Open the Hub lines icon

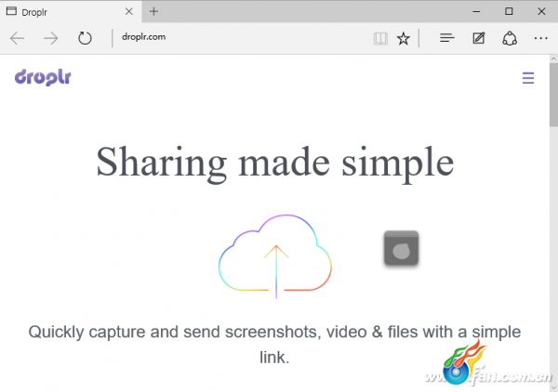pyautogui.click(x=447, y=38)
